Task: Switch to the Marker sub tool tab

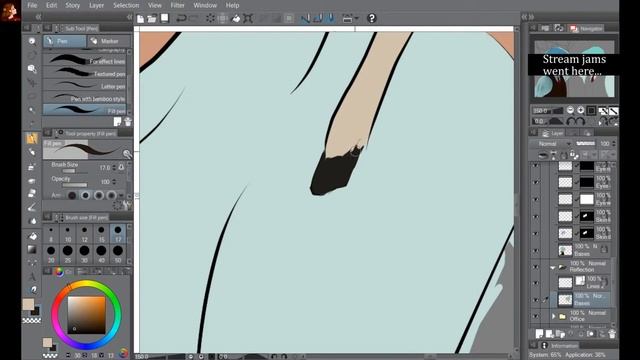Action: pyautogui.click(x=109, y=41)
